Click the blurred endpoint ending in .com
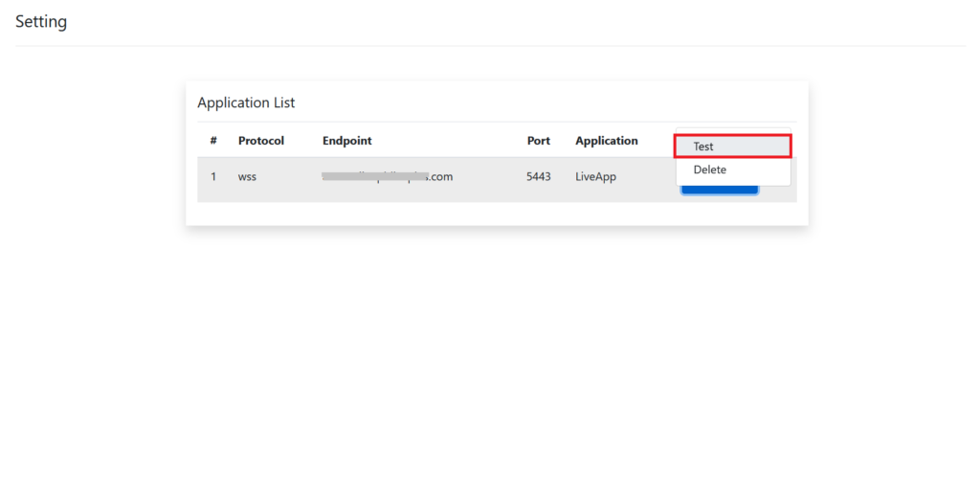 tap(388, 177)
